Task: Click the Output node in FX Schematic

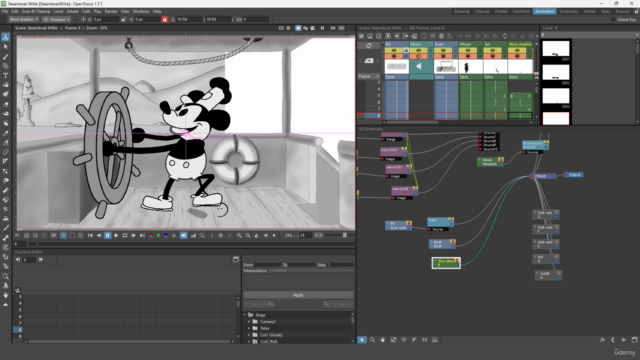Action: point(574,175)
